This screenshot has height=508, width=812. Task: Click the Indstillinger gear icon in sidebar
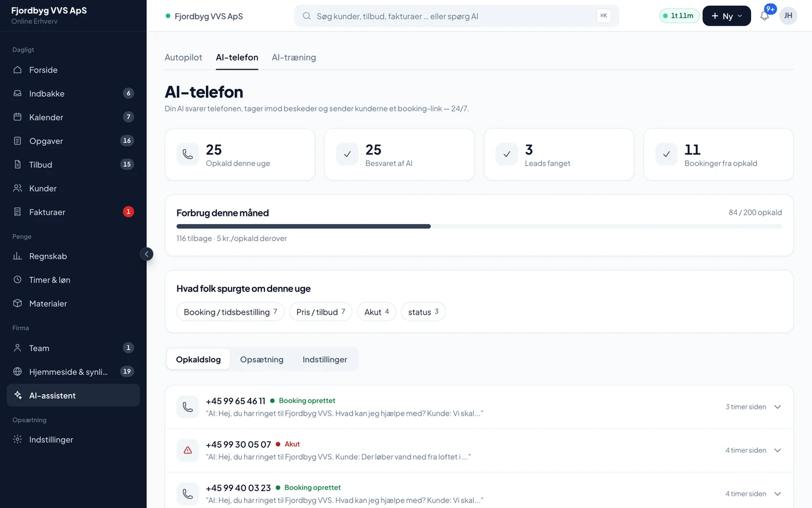coord(17,439)
